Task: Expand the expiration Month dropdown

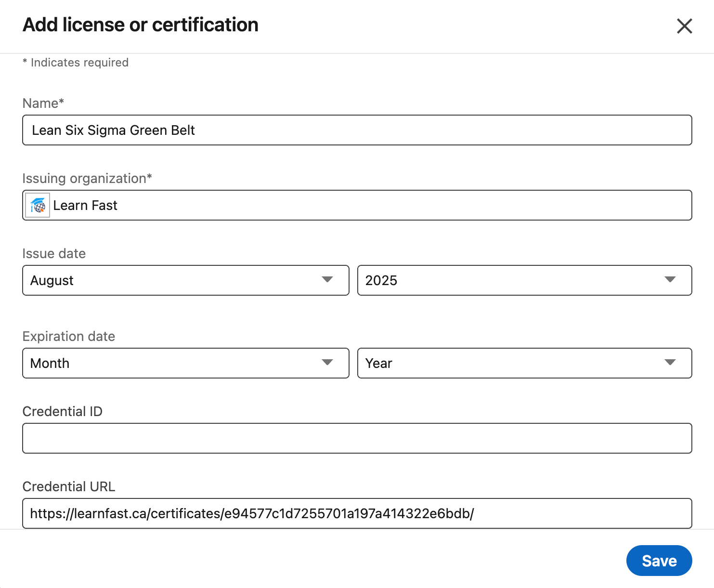Action: tap(185, 363)
